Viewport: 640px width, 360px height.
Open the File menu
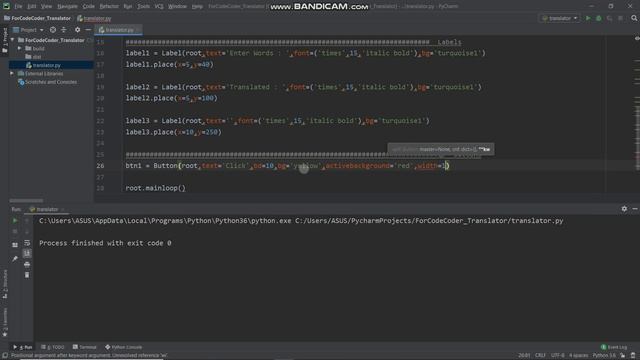pyautogui.click(x=18, y=7)
